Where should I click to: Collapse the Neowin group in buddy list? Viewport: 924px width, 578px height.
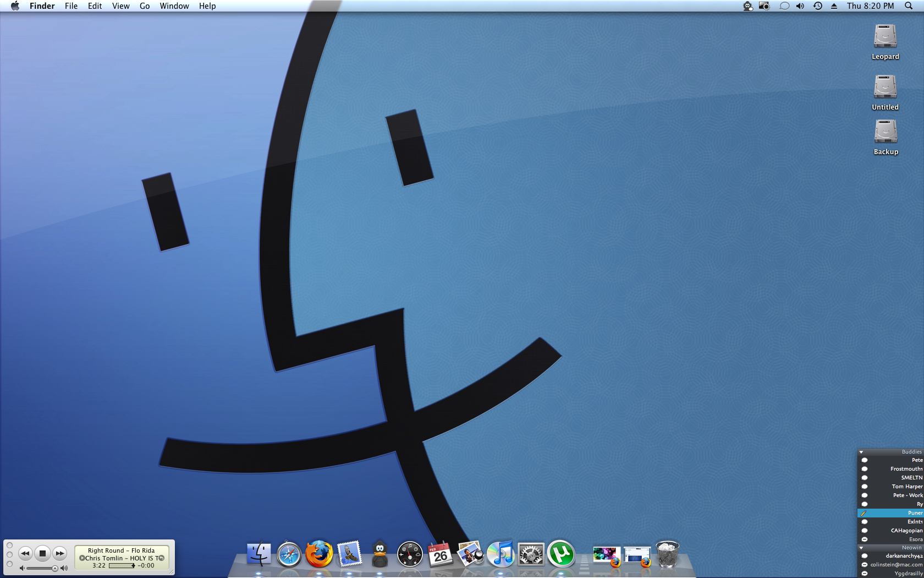[861, 548]
